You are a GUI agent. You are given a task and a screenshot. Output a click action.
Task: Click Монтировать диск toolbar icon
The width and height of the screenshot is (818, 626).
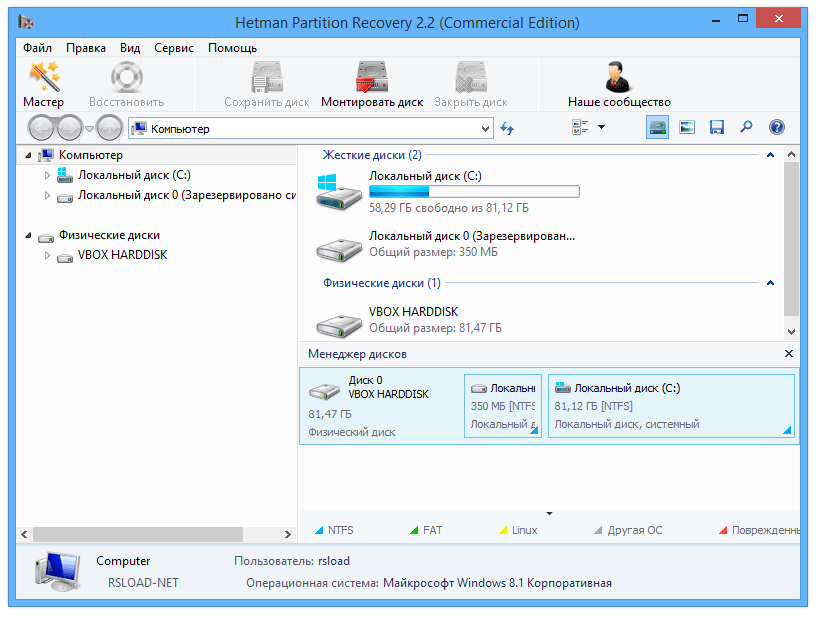[372, 77]
